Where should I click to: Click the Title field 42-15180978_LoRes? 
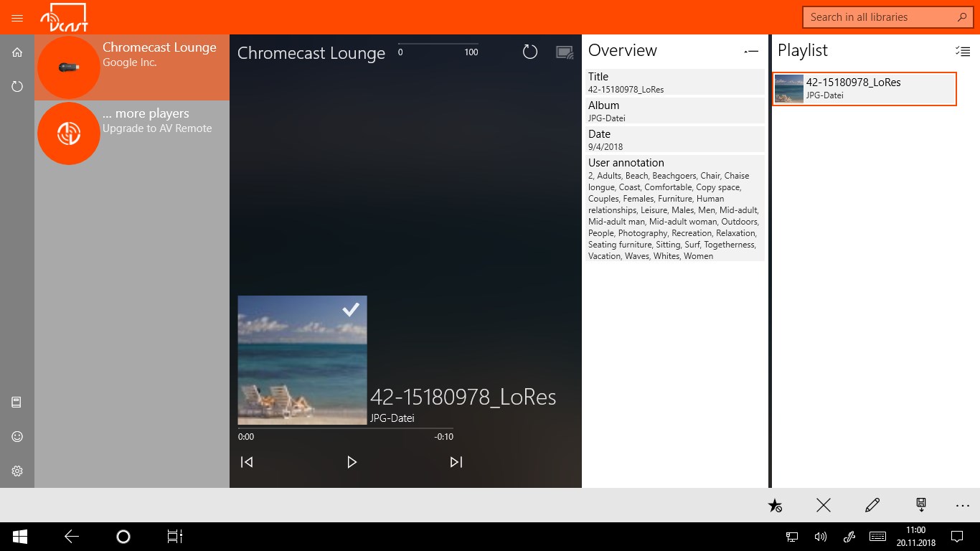(674, 82)
